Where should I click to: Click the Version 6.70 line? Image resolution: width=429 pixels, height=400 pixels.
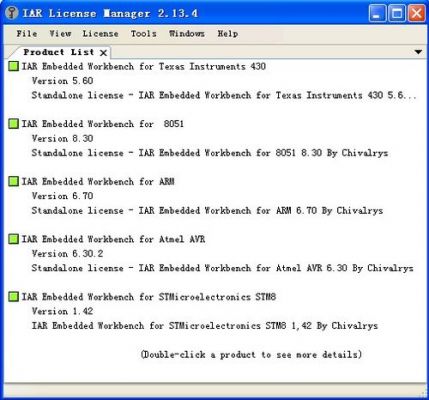(62, 196)
